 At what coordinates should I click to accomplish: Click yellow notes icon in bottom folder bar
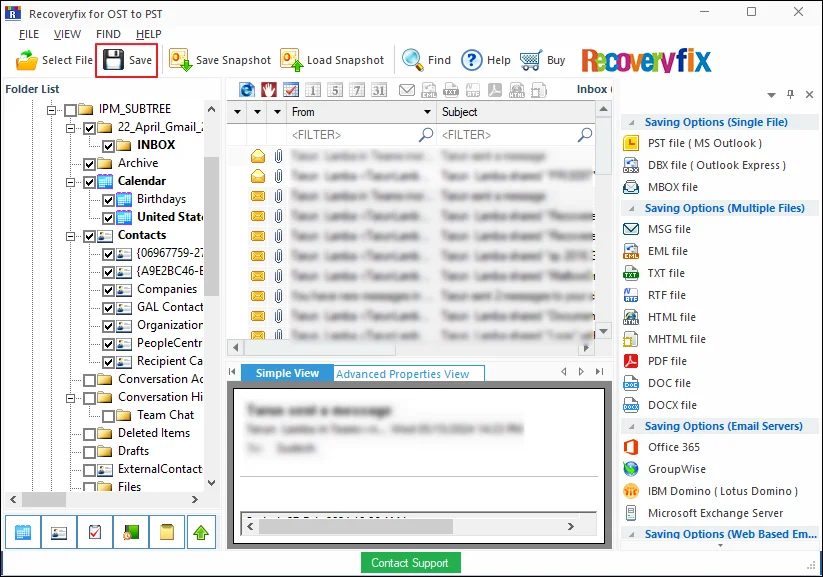(x=167, y=532)
